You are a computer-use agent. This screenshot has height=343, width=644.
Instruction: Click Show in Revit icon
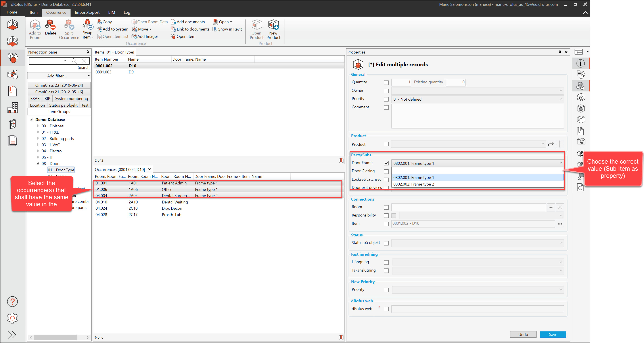[x=215, y=29]
